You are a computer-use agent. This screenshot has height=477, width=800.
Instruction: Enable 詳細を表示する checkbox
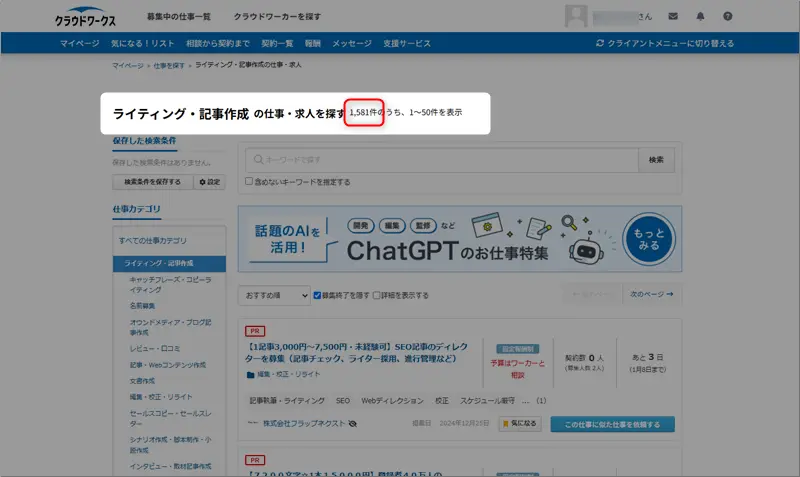[x=376, y=295]
